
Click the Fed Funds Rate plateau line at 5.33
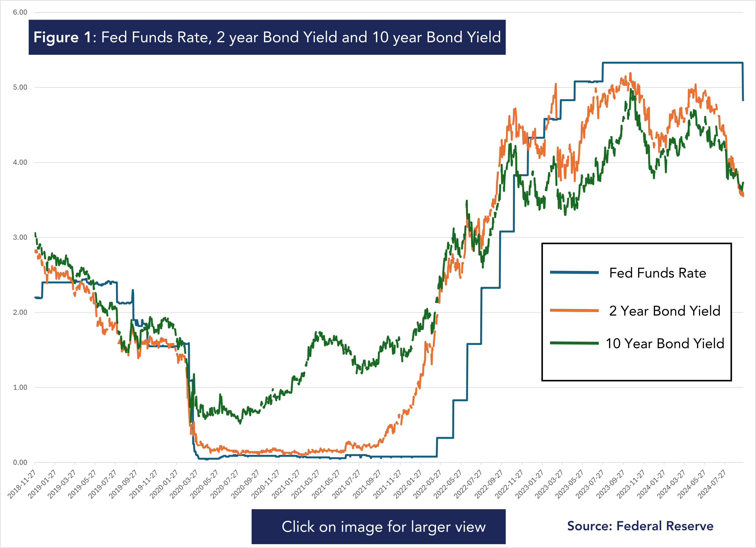pyautogui.click(x=673, y=63)
